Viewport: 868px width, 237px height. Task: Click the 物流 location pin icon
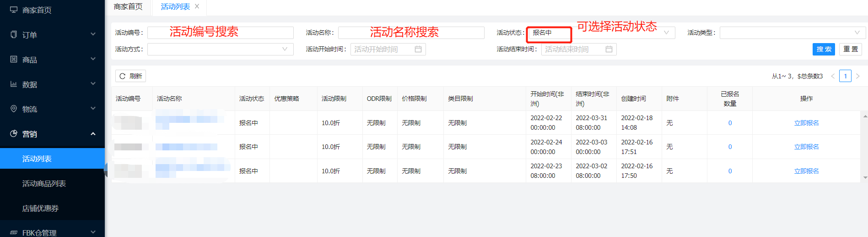(14, 109)
